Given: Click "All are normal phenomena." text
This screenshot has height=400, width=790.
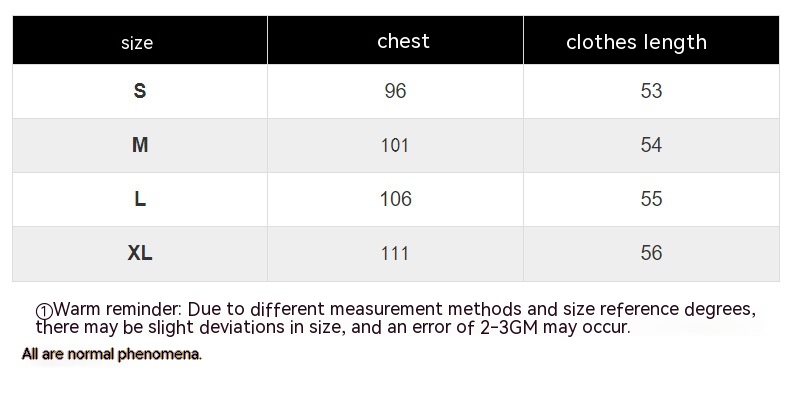Looking at the screenshot, I should pos(112,354).
